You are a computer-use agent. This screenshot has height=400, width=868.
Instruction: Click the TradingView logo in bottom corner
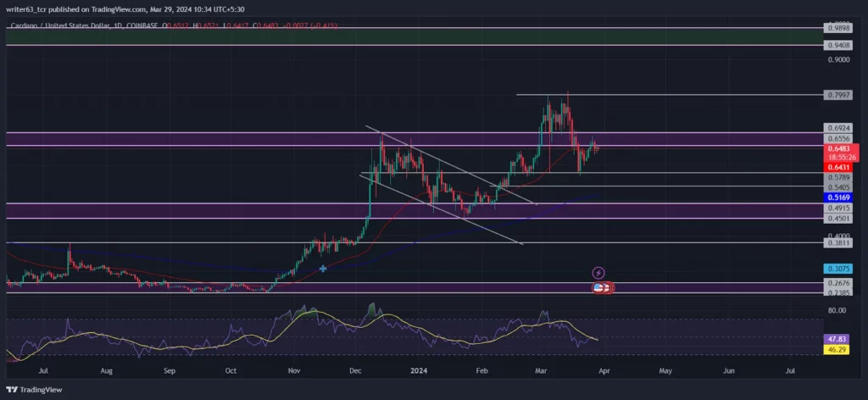pyautogui.click(x=35, y=390)
